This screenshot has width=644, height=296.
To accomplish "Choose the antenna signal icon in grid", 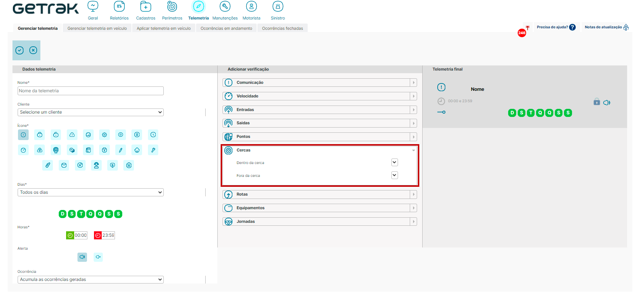I will point(56,150).
